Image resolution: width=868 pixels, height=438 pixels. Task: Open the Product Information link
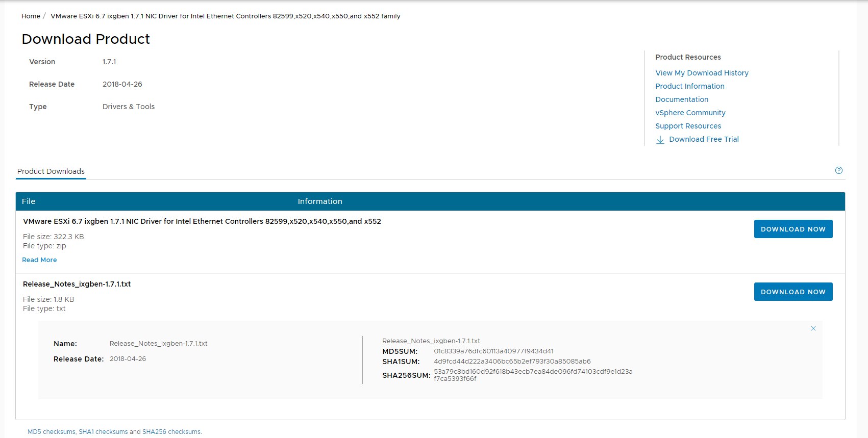coord(690,86)
